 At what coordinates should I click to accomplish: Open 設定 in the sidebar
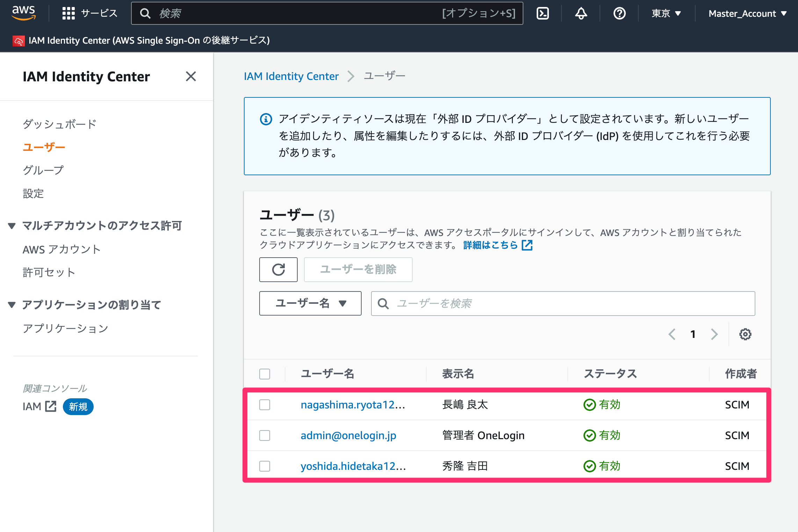33,193
